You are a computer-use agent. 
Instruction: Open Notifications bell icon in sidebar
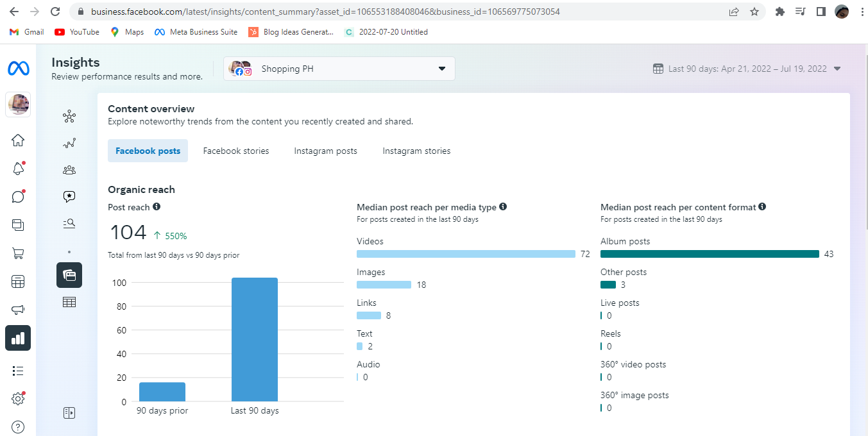18,169
